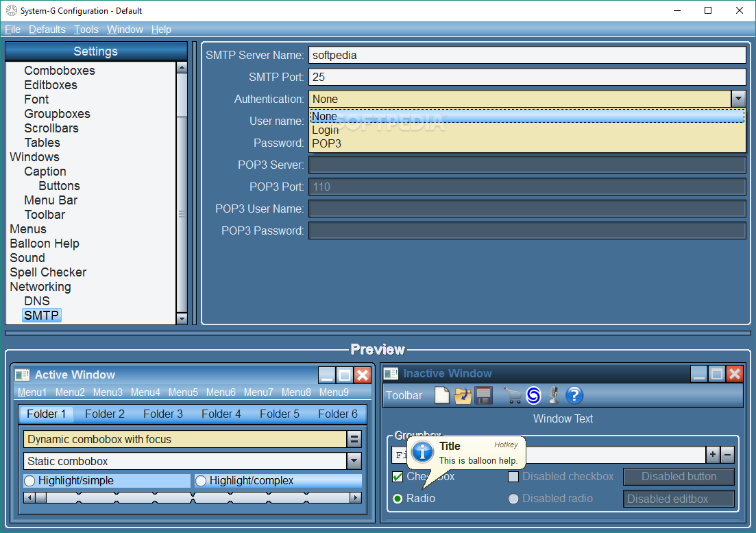Viewport: 756px width, 533px height.
Task: Click the Disabled button
Action: [x=679, y=477]
